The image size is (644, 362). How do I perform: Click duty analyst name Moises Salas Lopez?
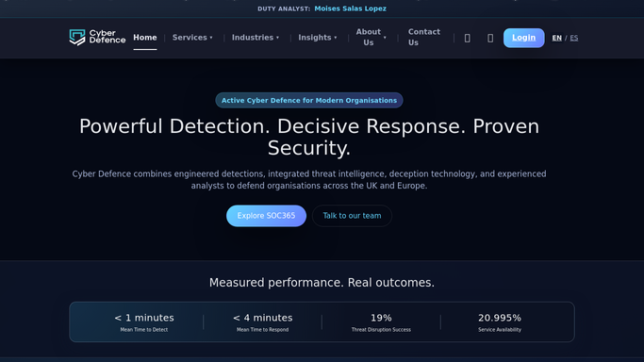tap(351, 8)
